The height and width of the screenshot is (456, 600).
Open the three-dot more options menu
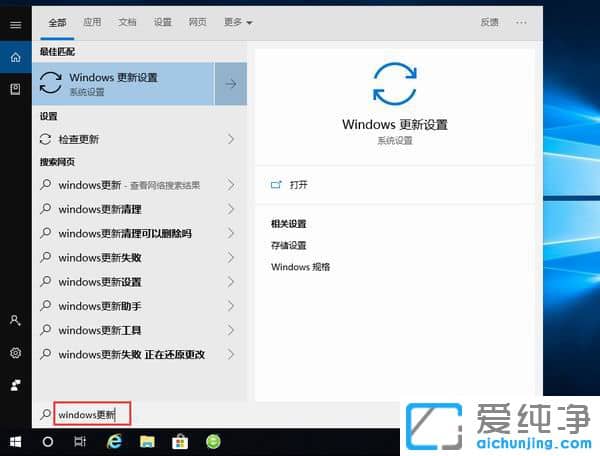pyautogui.click(x=521, y=23)
